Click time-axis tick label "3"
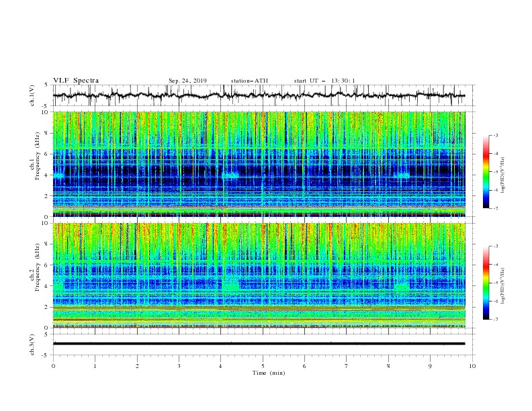 (179, 366)
